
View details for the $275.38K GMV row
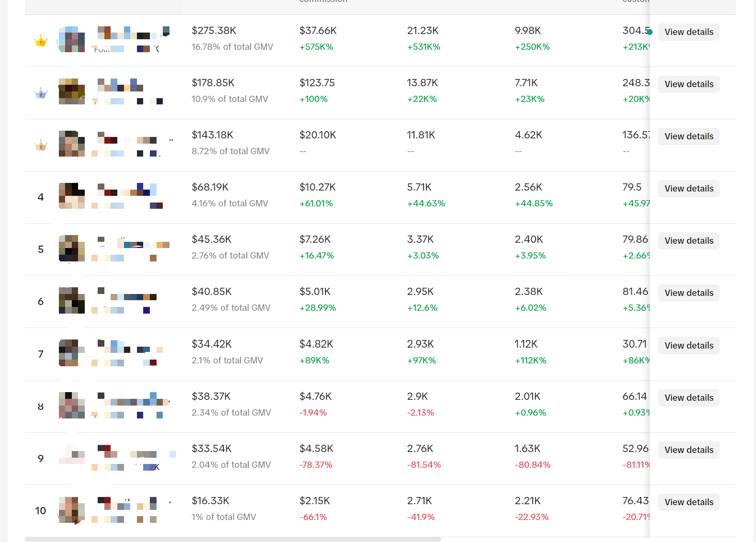coord(688,32)
